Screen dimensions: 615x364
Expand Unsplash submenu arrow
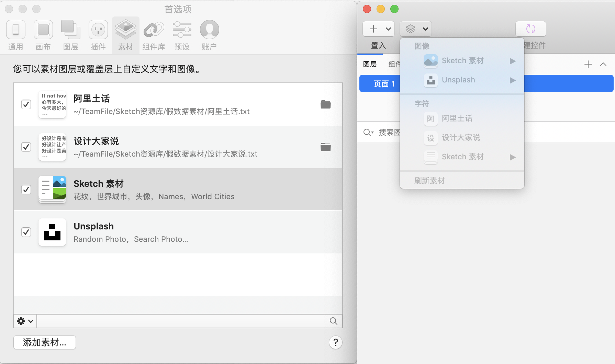click(513, 80)
